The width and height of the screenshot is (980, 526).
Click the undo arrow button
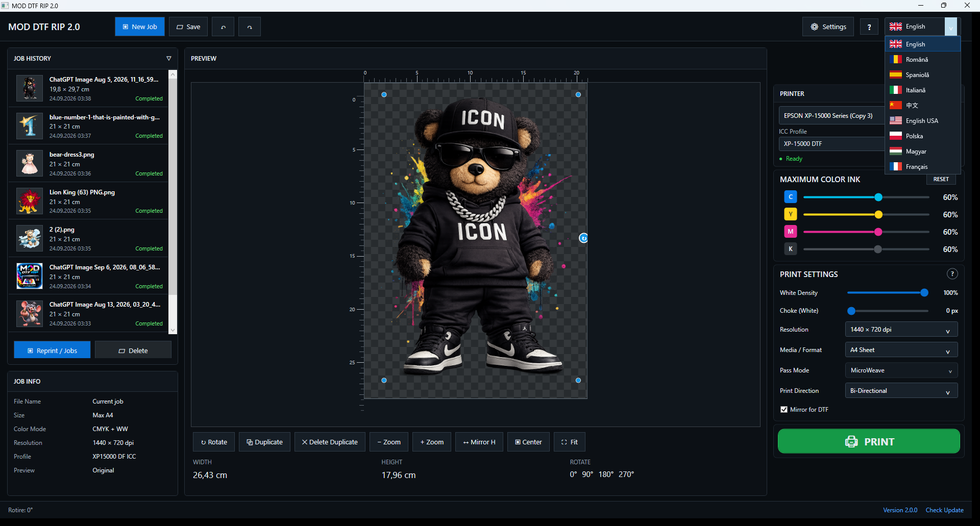[223, 27]
